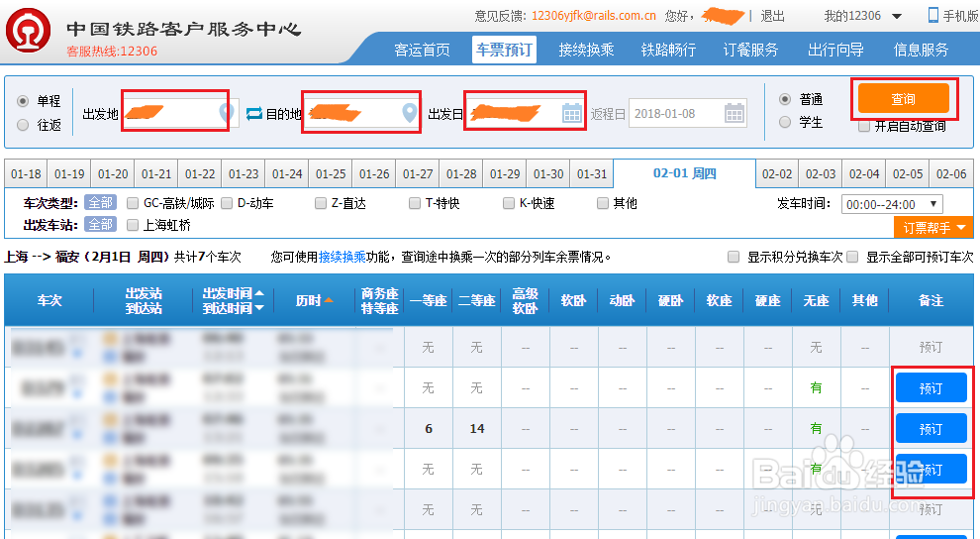Select 学生 student ticket radio
This screenshot has height=539, width=980.
tap(785, 123)
